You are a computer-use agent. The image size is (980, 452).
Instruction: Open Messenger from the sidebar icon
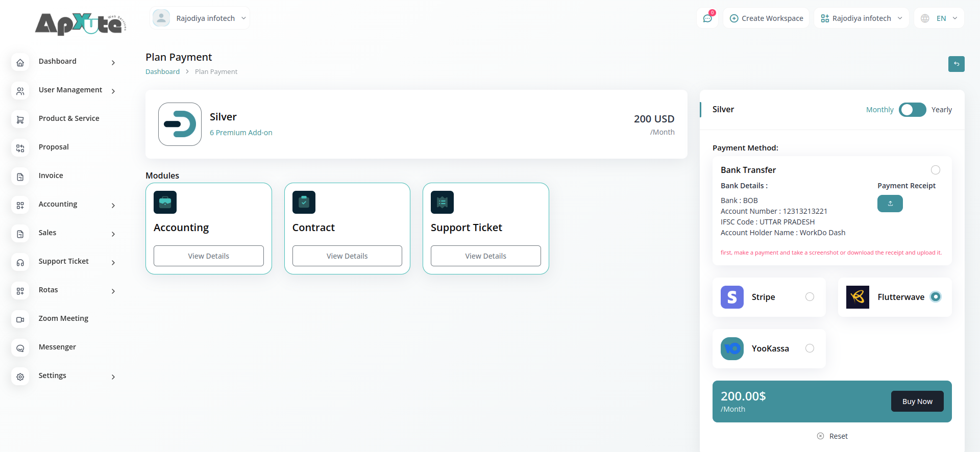click(20, 348)
